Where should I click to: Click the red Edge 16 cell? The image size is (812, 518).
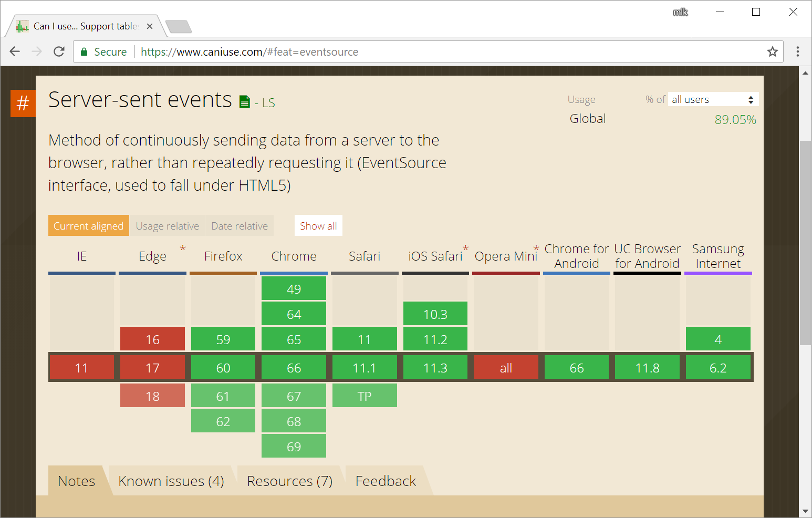152,339
